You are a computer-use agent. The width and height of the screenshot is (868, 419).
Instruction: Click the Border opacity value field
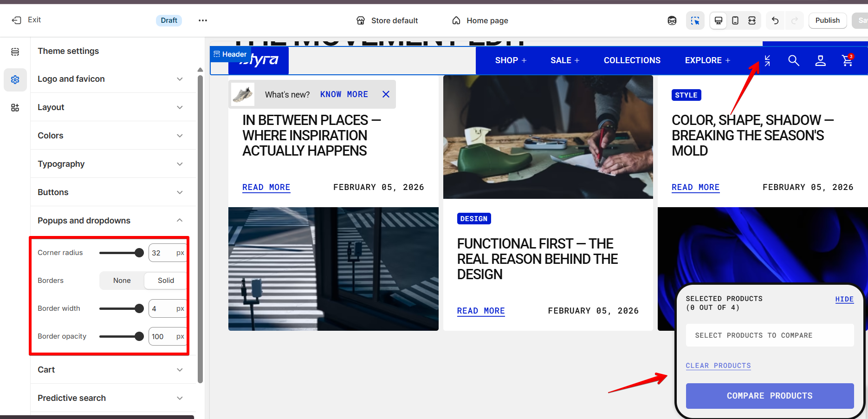pos(168,336)
